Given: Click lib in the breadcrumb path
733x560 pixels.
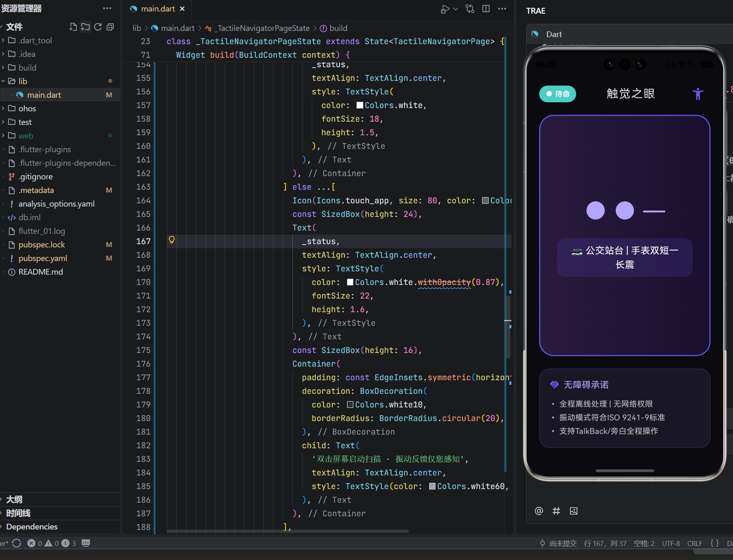Looking at the screenshot, I should coord(137,28).
